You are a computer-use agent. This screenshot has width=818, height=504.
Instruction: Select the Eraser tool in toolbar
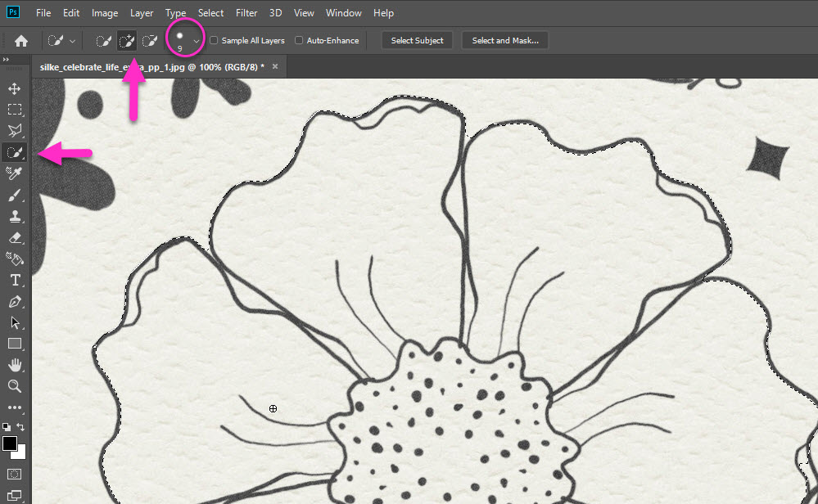[15, 238]
